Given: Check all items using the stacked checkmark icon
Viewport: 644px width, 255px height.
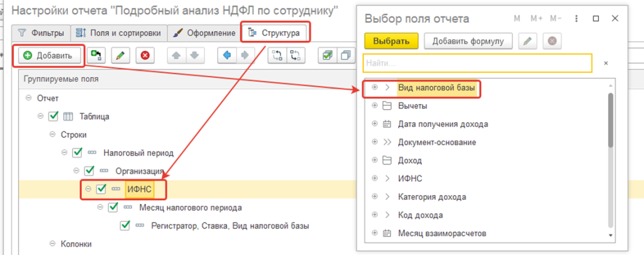Looking at the screenshot, I should coord(327,56).
